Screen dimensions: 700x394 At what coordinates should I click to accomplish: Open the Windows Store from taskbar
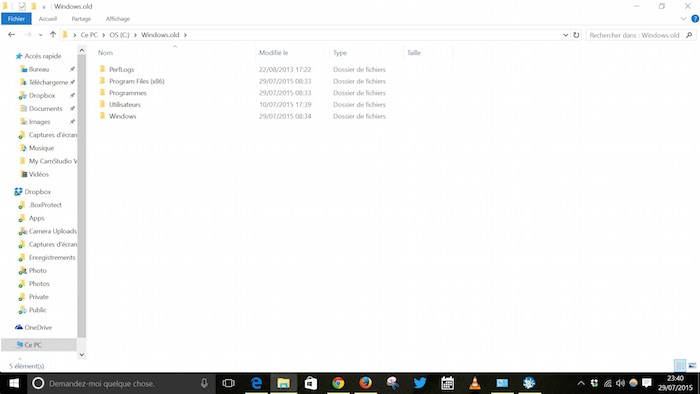point(311,383)
